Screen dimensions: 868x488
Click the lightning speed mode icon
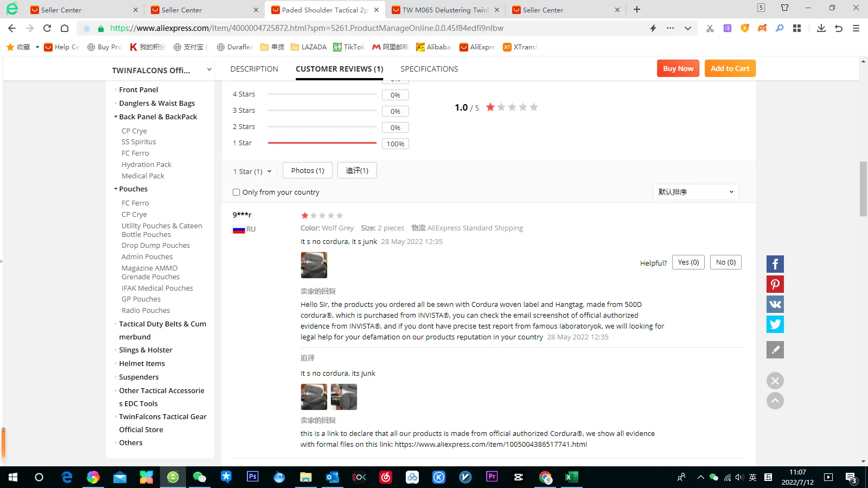653,28
